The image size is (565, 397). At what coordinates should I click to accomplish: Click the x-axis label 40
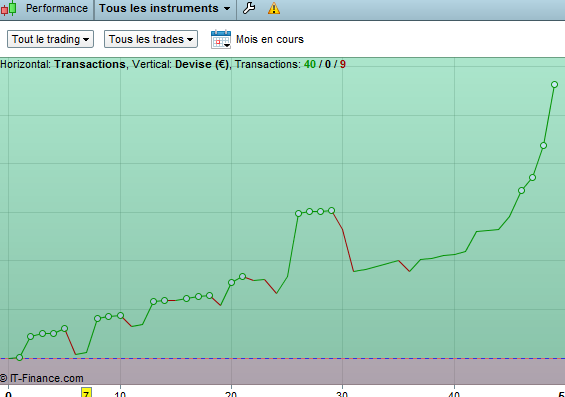coord(454,394)
